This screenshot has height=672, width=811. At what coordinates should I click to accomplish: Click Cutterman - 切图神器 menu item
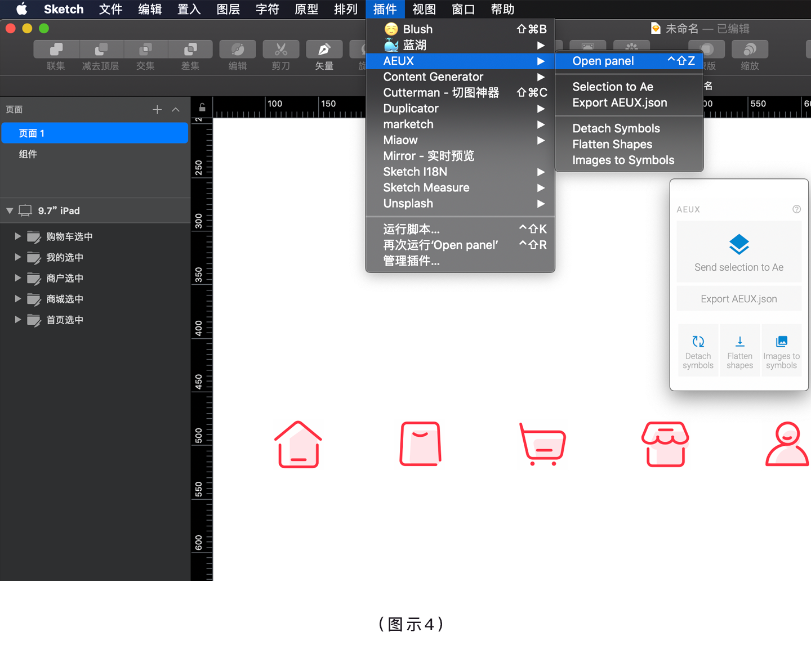(x=460, y=92)
